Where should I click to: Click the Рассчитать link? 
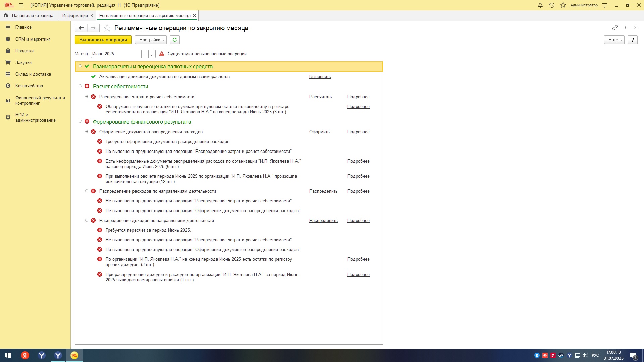[x=320, y=97]
